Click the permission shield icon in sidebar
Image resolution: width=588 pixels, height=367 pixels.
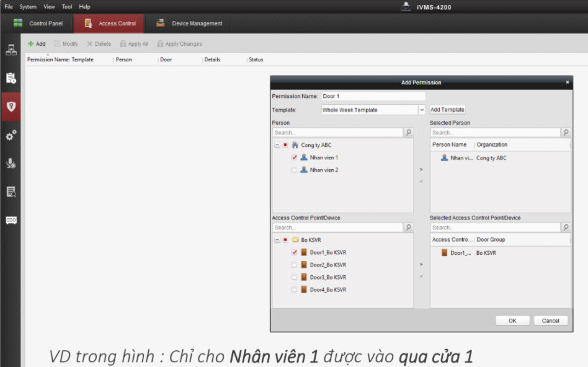pyautogui.click(x=11, y=106)
